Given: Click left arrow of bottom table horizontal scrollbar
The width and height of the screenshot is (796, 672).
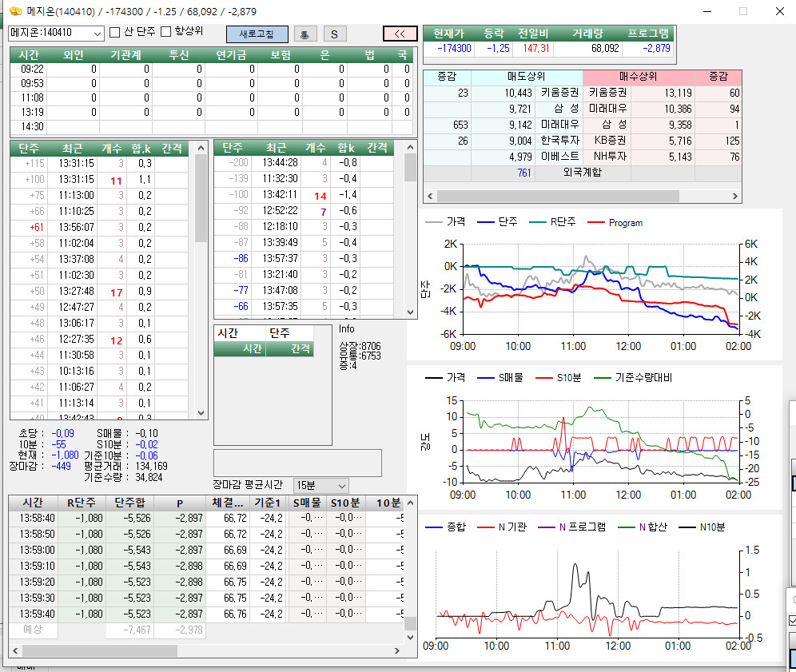Looking at the screenshot, I should (x=15, y=650).
